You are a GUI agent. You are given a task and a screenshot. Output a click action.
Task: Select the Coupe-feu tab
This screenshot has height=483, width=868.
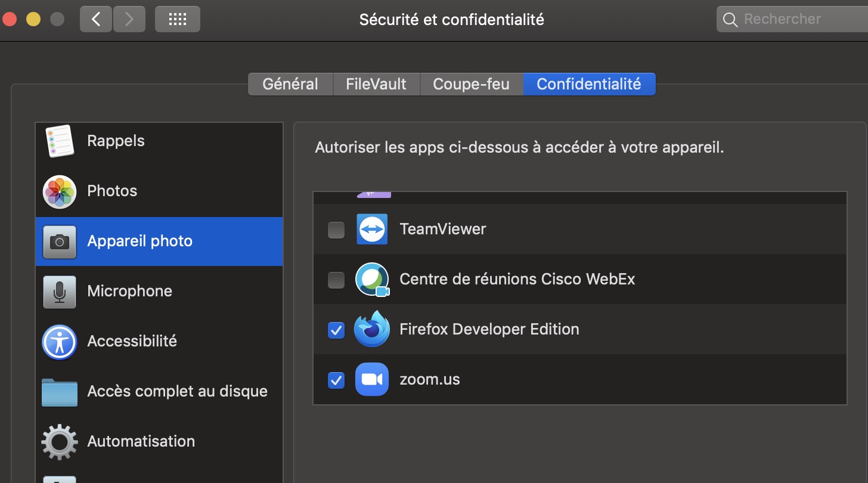point(471,84)
